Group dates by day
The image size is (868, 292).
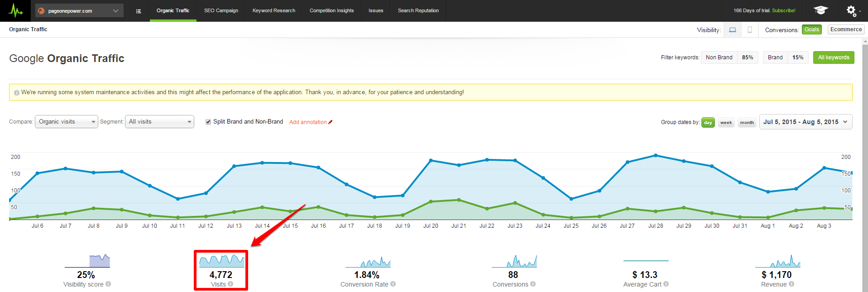point(708,123)
